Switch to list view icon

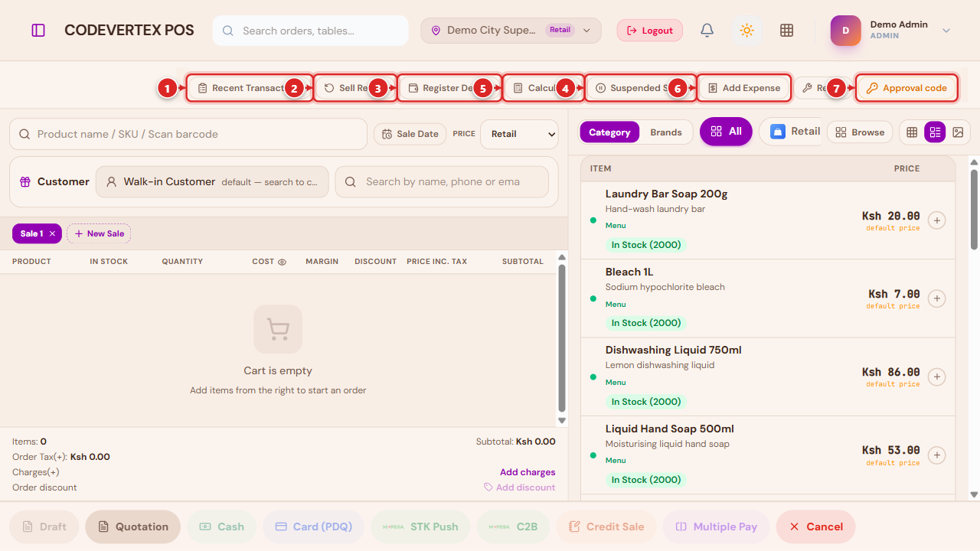pos(935,132)
